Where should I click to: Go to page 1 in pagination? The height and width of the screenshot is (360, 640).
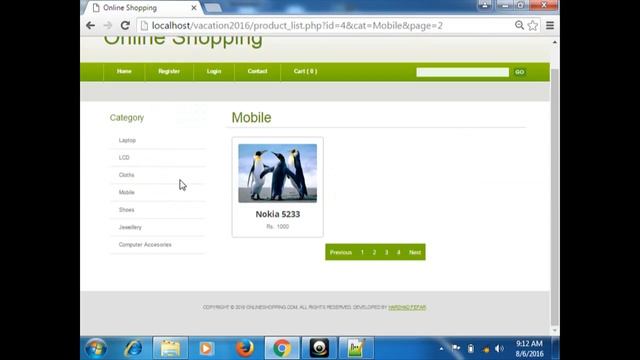pos(362,252)
